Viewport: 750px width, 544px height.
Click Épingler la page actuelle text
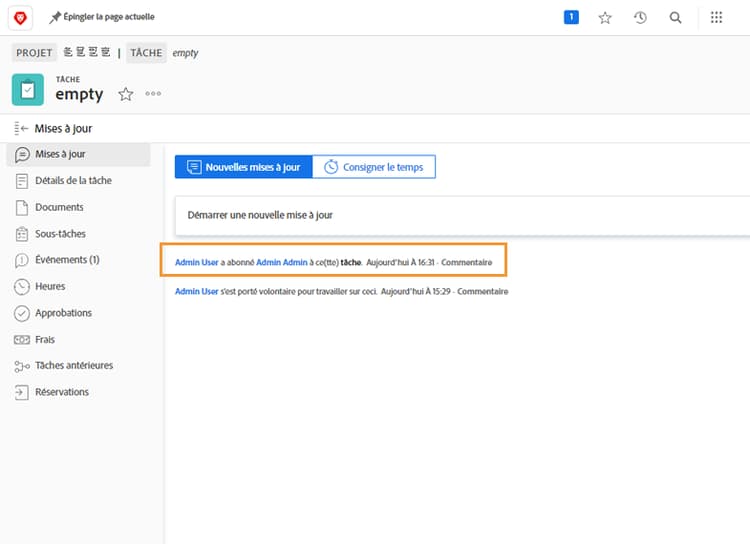(109, 17)
